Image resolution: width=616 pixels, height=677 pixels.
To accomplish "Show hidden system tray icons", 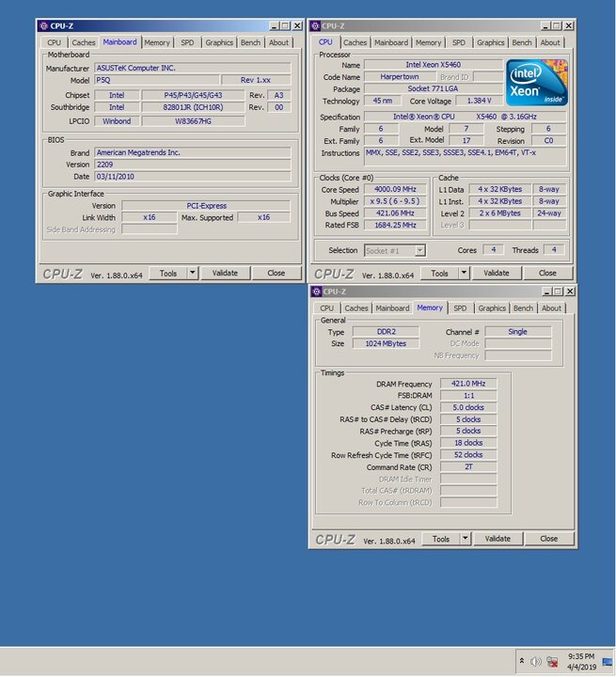I will 522,661.
